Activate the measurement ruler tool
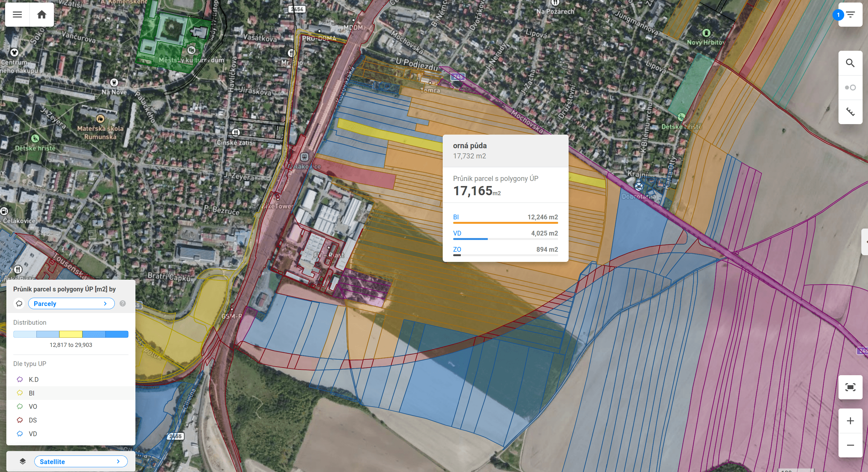Image resolution: width=868 pixels, height=472 pixels. (x=851, y=111)
